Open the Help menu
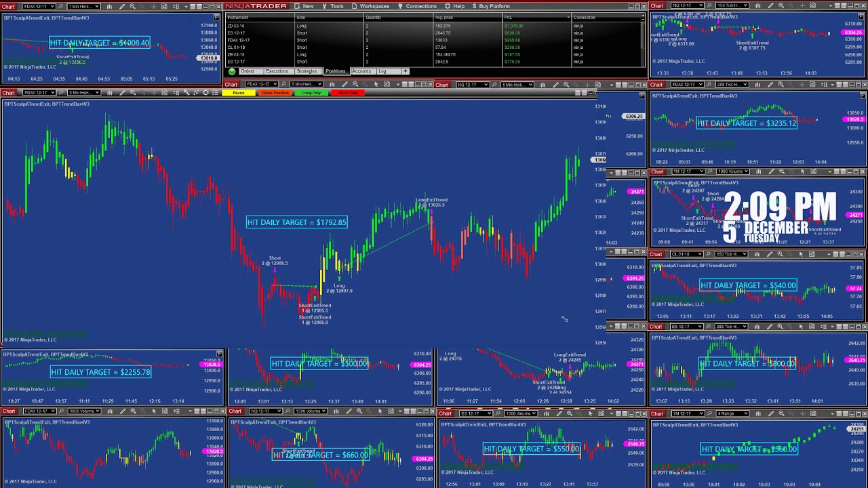 [456, 6]
